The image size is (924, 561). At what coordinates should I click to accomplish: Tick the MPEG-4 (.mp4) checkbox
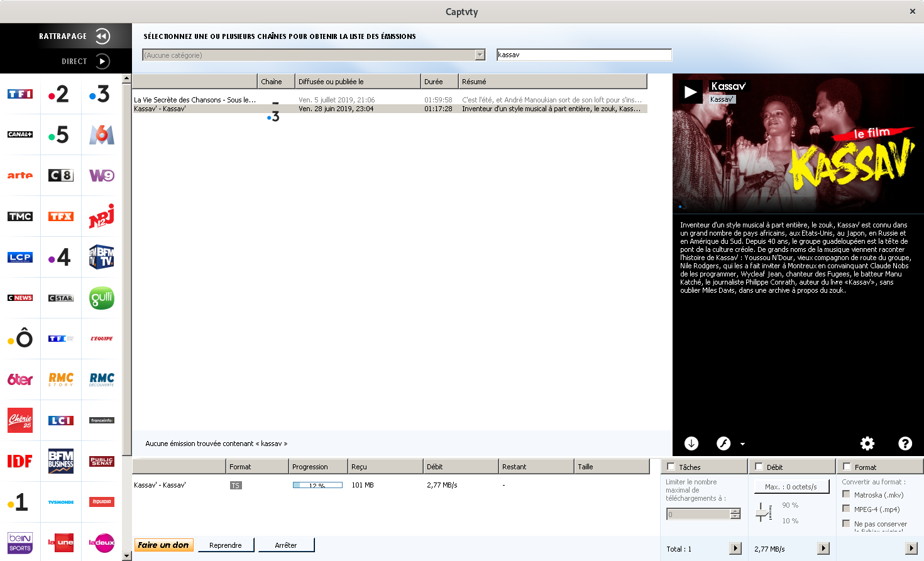pos(846,509)
